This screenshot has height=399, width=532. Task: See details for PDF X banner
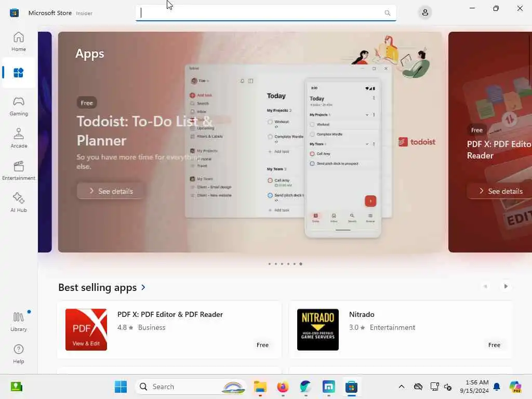(x=500, y=191)
